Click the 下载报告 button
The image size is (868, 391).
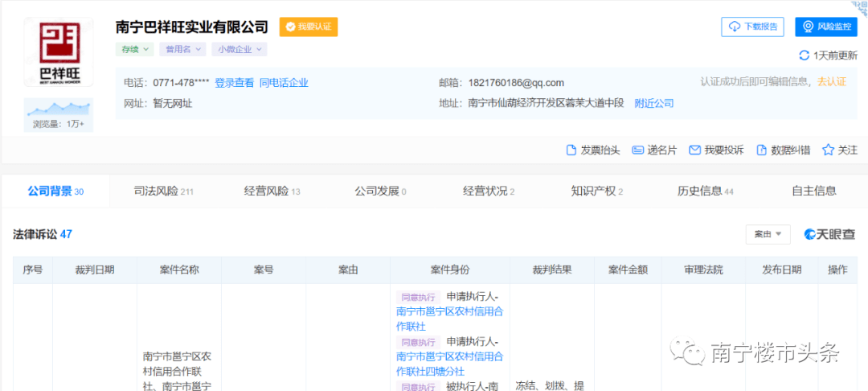click(x=752, y=27)
